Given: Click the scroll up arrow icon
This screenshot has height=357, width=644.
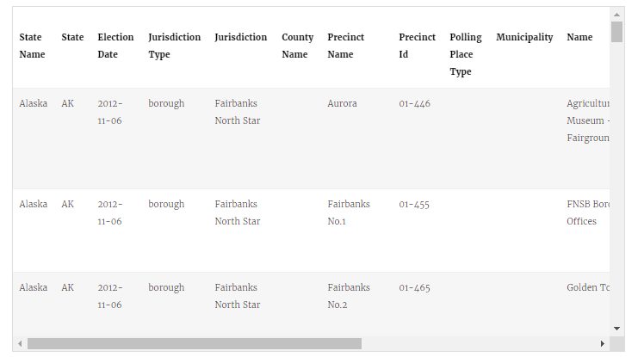Looking at the screenshot, I should [617, 15].
